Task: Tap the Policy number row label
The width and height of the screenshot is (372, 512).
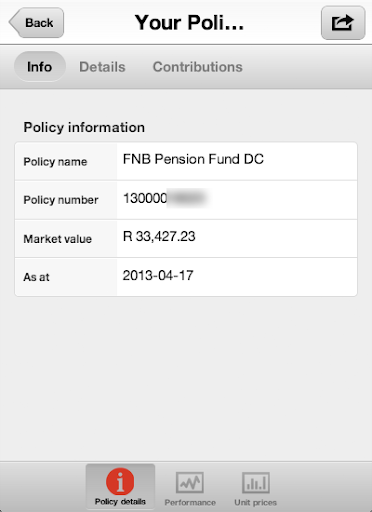Action: point(61,200)
